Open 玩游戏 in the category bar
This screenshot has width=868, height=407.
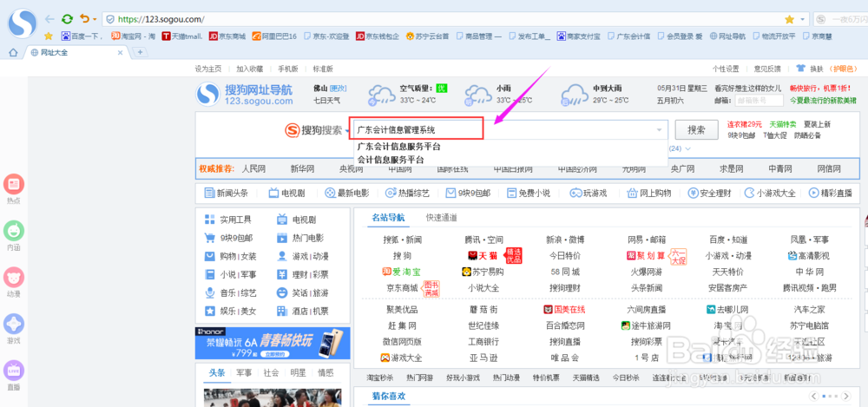(x=589, y=194)
